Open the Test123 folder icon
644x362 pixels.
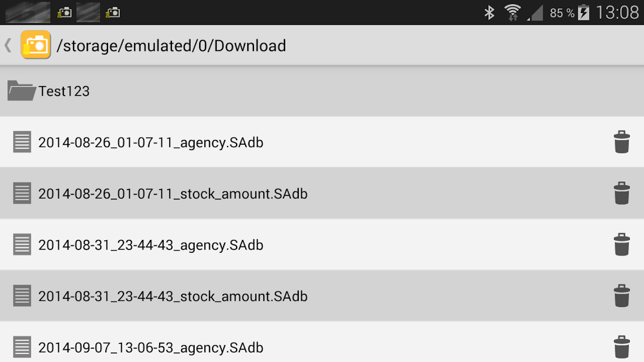pyautogui.click(x=22, y=90)
